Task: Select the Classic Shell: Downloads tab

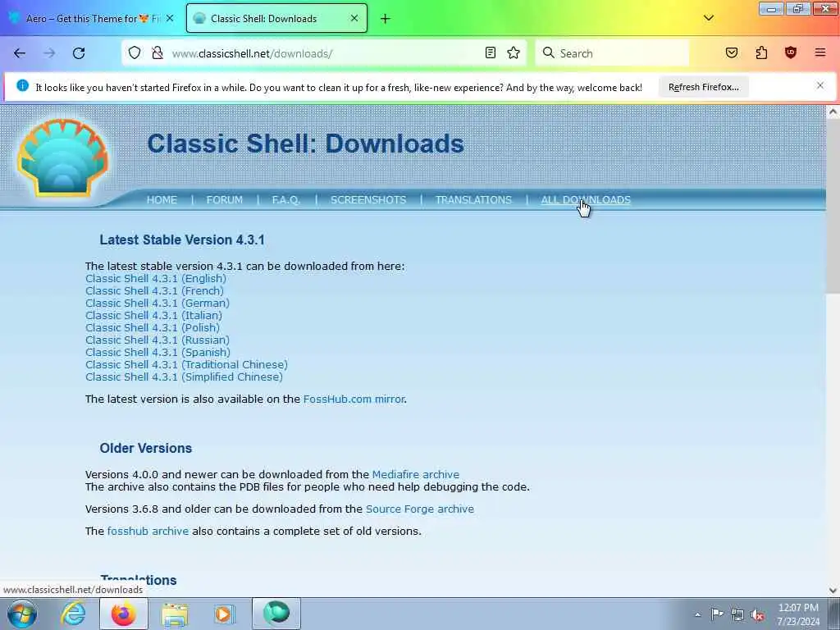Action: pyautogui.click(x=276, y=18)
